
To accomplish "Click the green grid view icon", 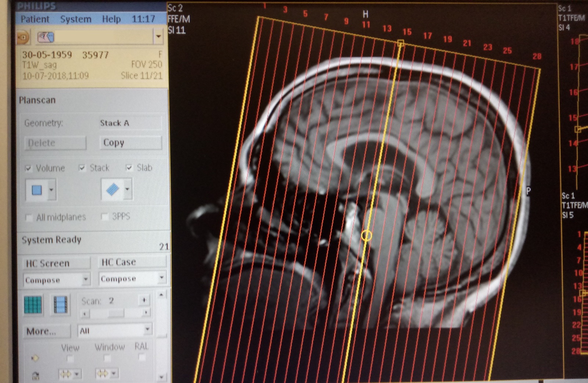I will point(33,305).
